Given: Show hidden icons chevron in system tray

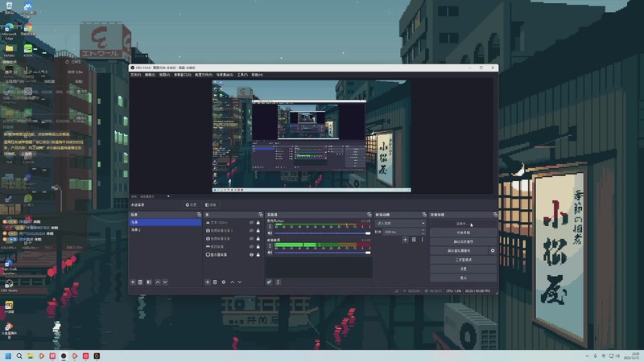Looking at the screenshot, I should [588, 356].
